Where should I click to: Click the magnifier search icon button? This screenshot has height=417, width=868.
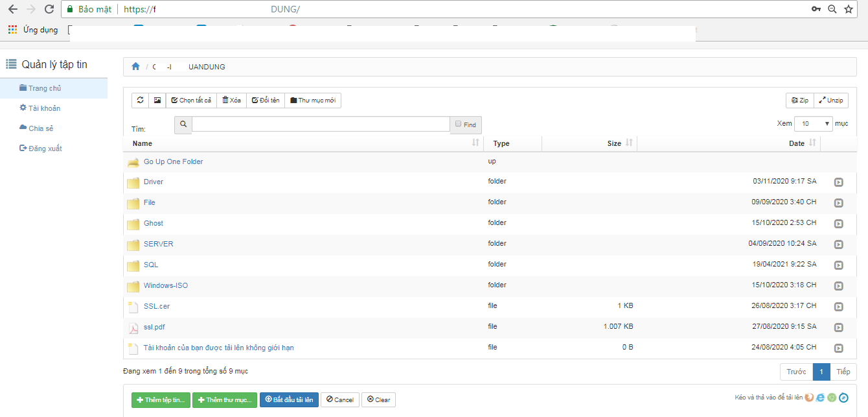tap(183, 125)
